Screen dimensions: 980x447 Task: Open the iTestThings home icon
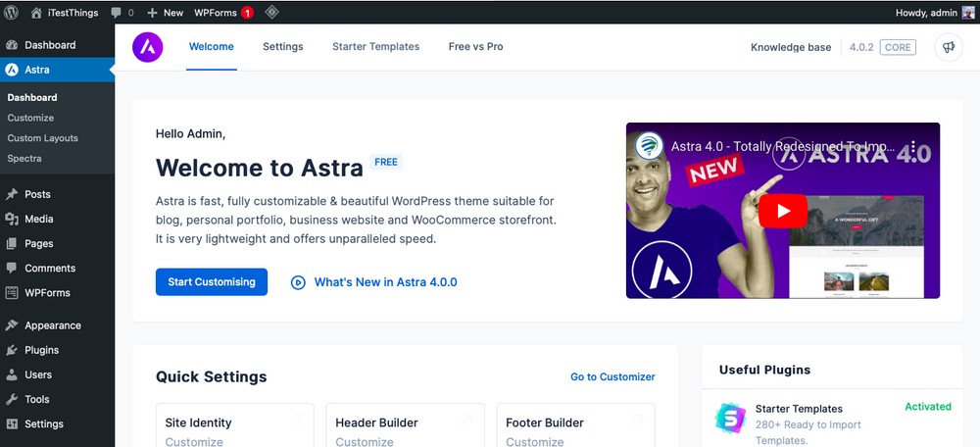tap(36, 12)
